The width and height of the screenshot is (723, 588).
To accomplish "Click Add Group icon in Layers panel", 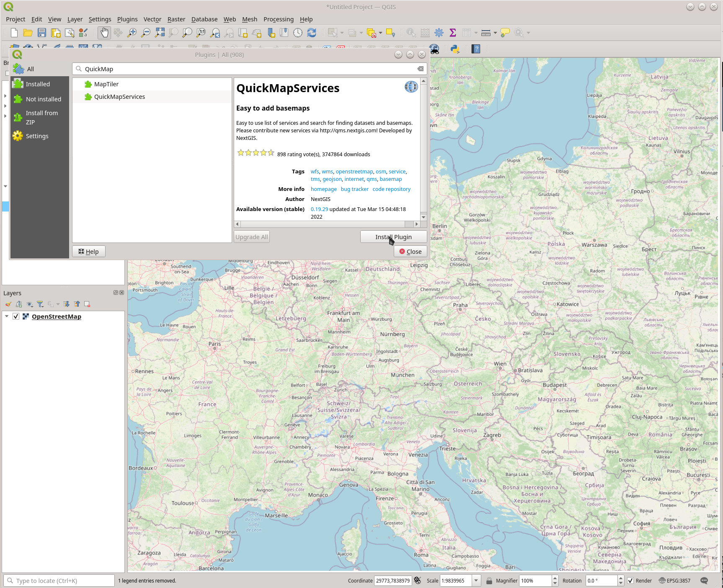I will click(x=19, y=304).
